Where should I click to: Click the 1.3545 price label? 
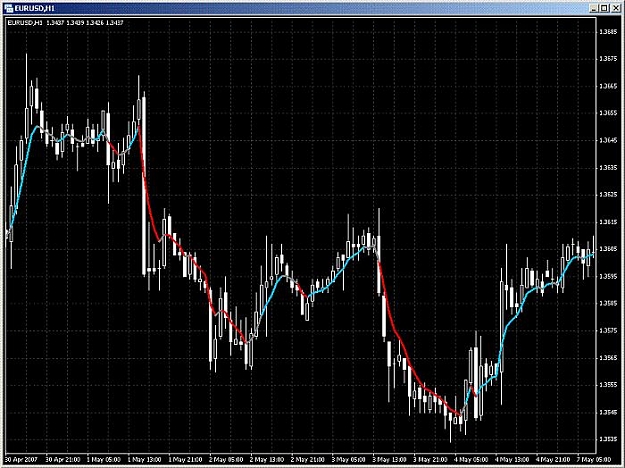coord(608,412)
